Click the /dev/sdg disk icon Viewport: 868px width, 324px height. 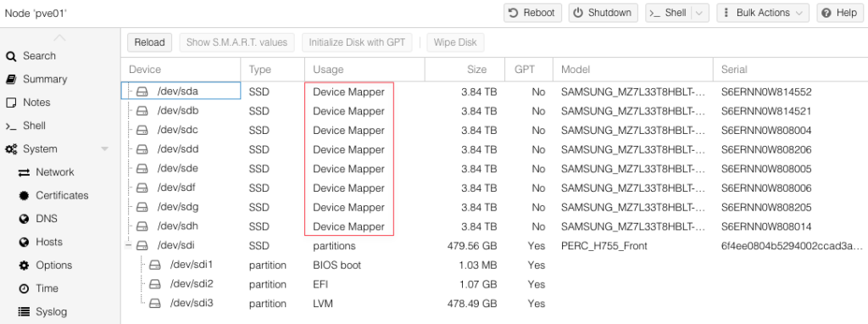coord(142,207)
